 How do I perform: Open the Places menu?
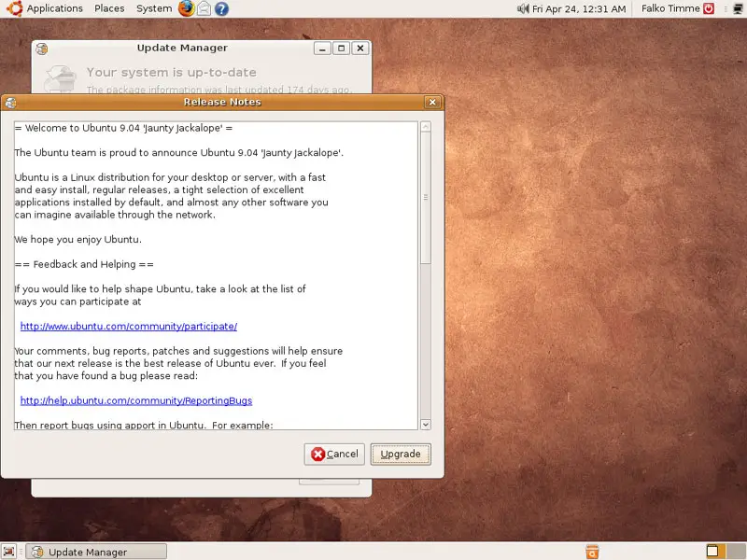tap(109, 8)
